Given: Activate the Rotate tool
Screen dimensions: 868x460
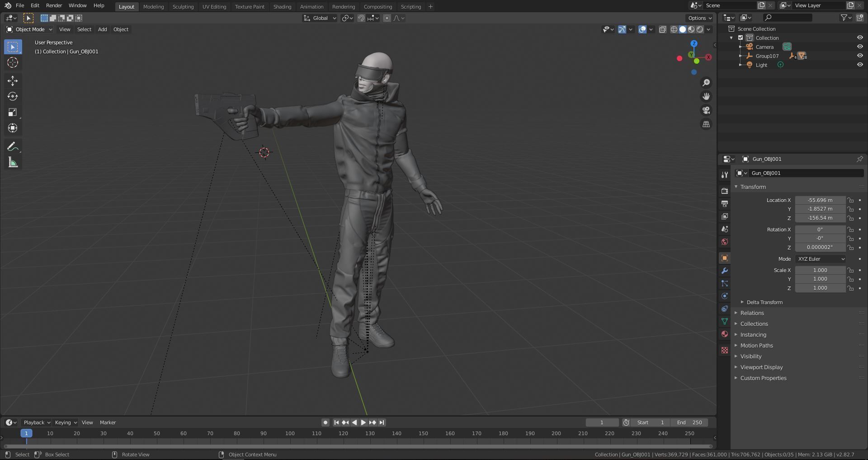Looking at the screenshot, I should point(13,97).
